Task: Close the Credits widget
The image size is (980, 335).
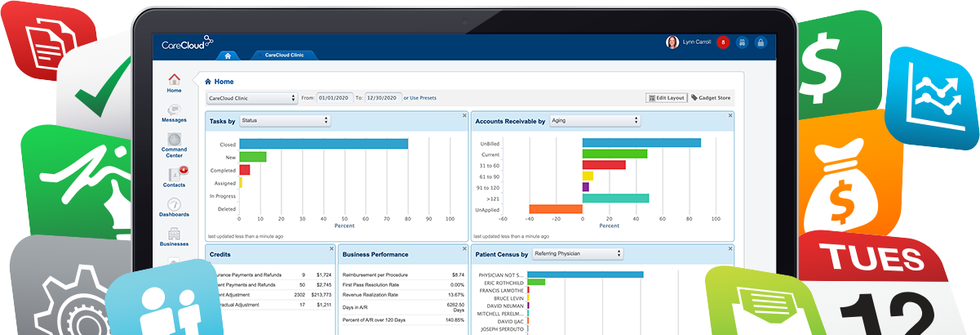Action: [x=331, y=248]
